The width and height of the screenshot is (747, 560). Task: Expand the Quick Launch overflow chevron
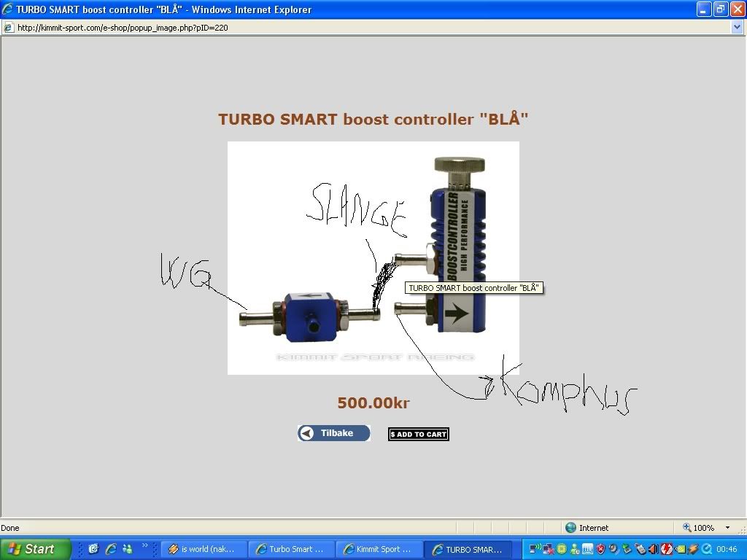point(145,545)
